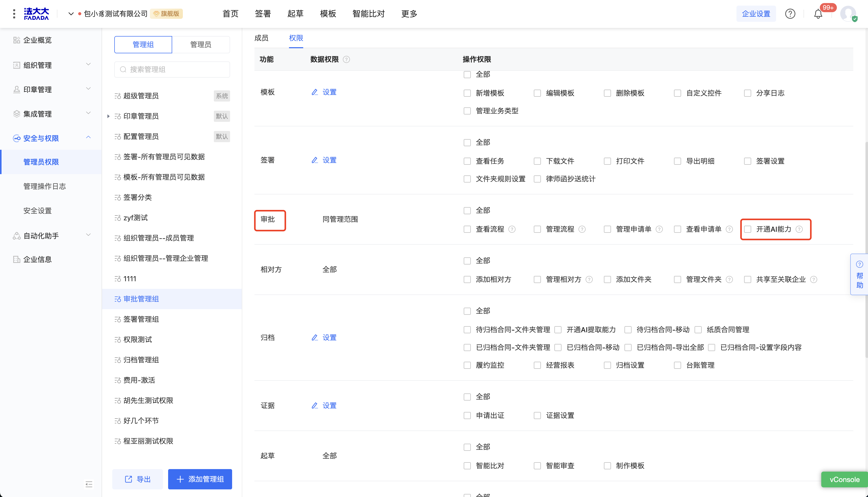Click the 搜索管理组 search field
Screen dimensions: 868x497
pos(172,69)
